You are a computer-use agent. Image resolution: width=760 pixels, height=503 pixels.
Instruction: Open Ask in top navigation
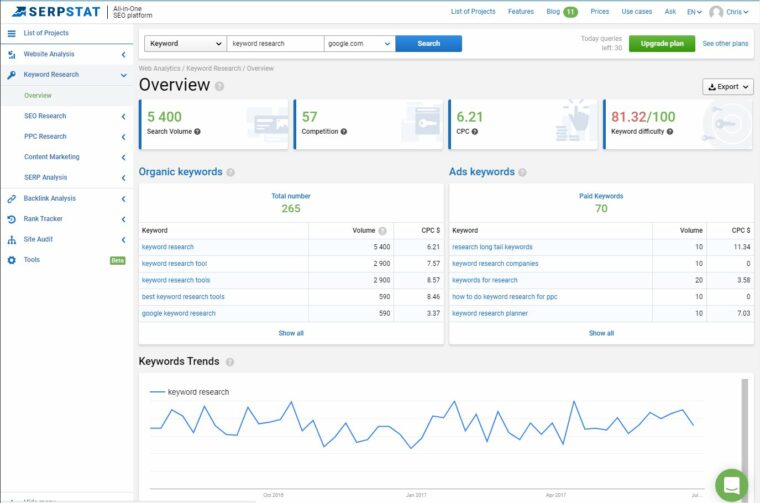click(x=670, y=12)
